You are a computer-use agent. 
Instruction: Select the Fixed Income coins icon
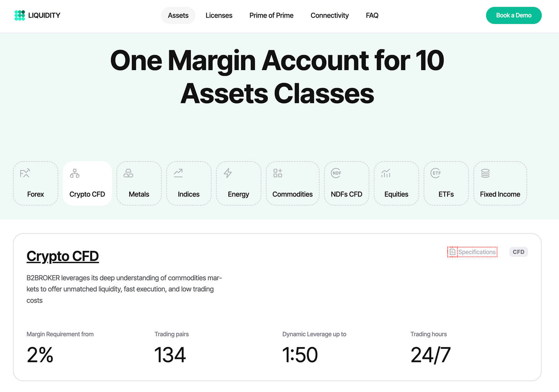[x=485, y=173]
